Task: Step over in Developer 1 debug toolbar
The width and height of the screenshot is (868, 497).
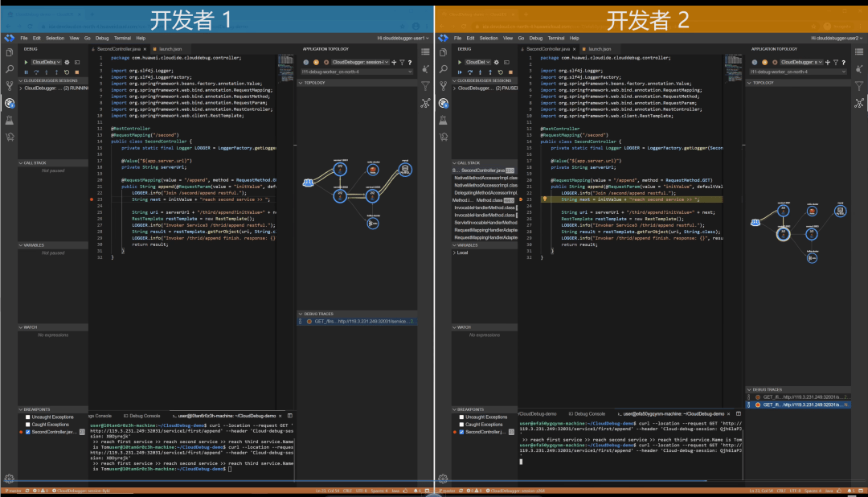Action: (x=36, y=72)
